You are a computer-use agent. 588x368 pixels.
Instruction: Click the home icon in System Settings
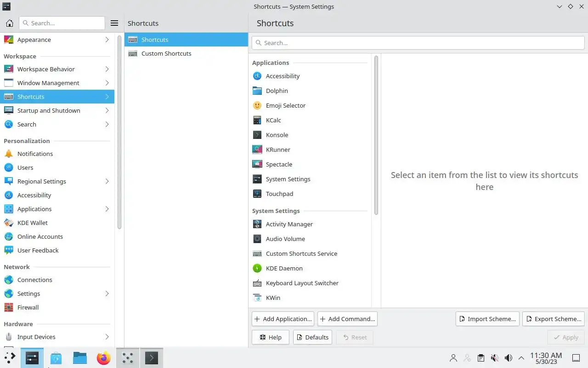pos(10,23)
